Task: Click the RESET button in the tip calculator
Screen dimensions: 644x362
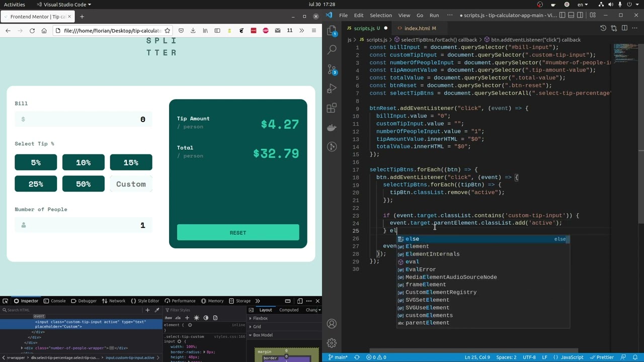Action: point(238,233)
